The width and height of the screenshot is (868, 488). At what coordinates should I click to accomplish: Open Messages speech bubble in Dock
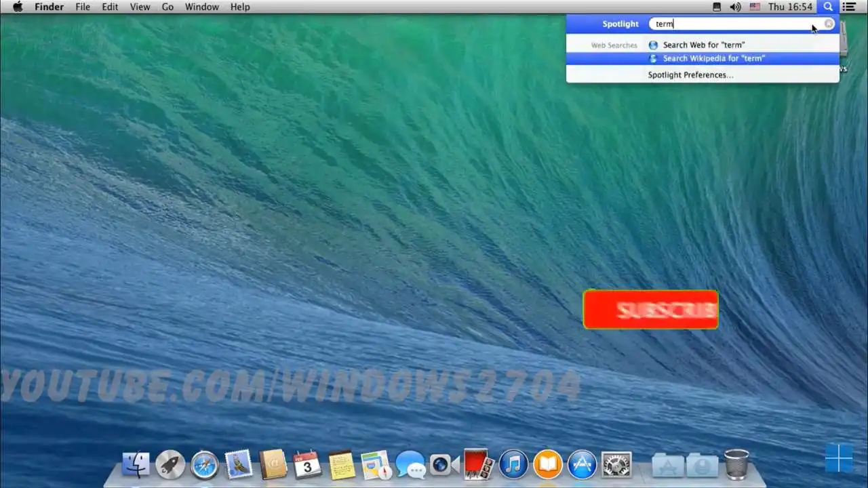(x=411, y=465)
